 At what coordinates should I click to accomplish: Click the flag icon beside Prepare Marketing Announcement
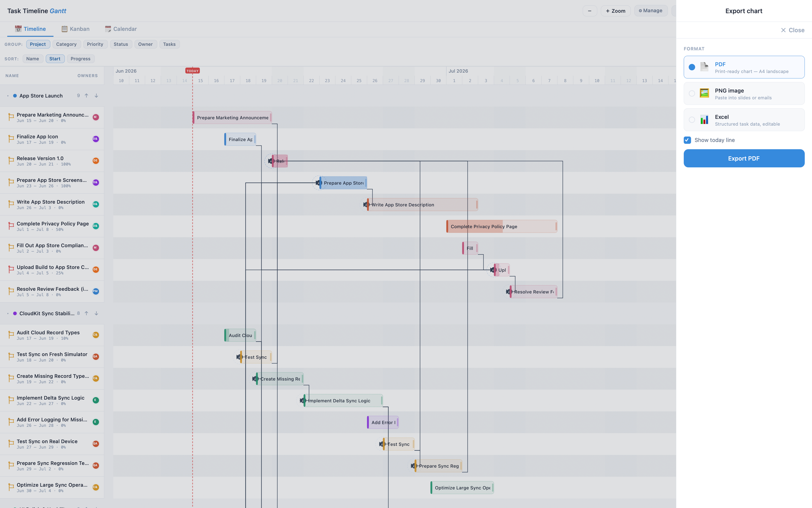[11, 117]
